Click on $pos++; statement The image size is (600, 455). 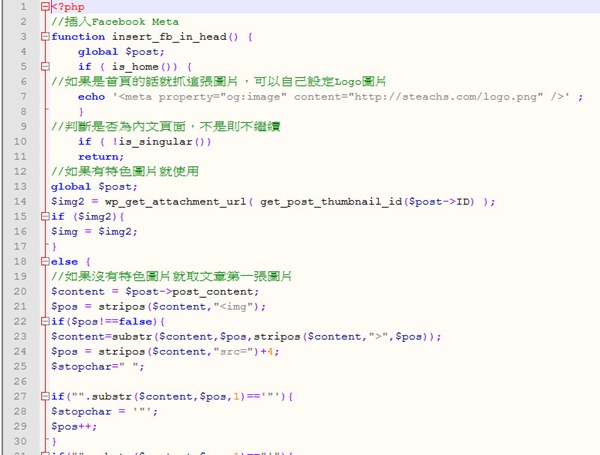coord(74,427)
